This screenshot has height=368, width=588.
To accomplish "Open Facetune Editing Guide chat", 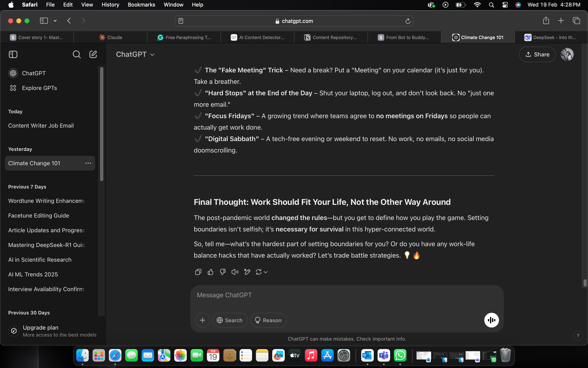I will click(x=50, y=215).
